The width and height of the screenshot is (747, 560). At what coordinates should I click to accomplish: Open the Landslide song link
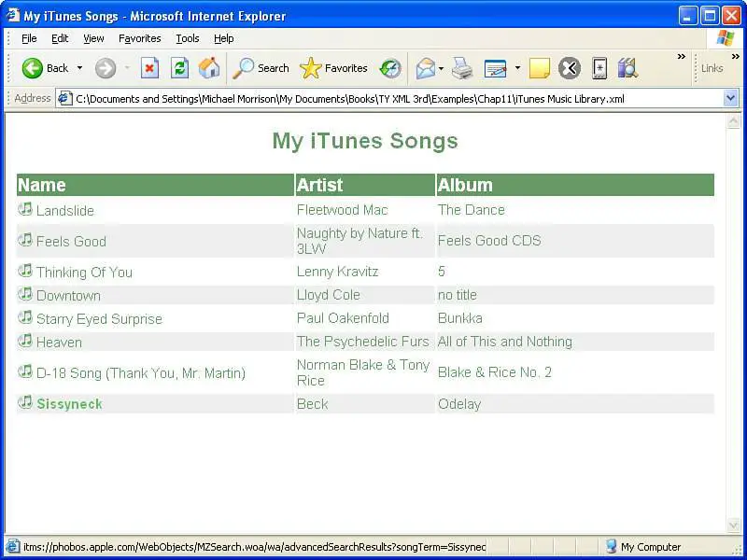[x=64, y=211]
